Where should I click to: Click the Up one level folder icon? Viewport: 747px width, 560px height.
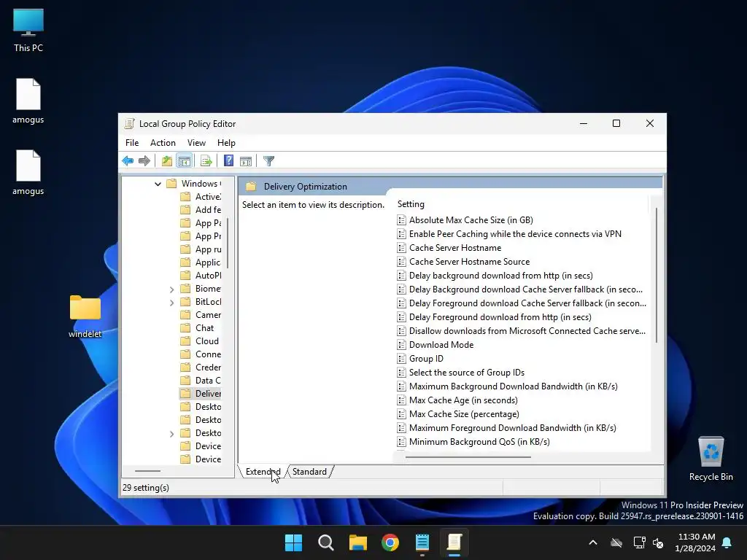click(166, 161)
